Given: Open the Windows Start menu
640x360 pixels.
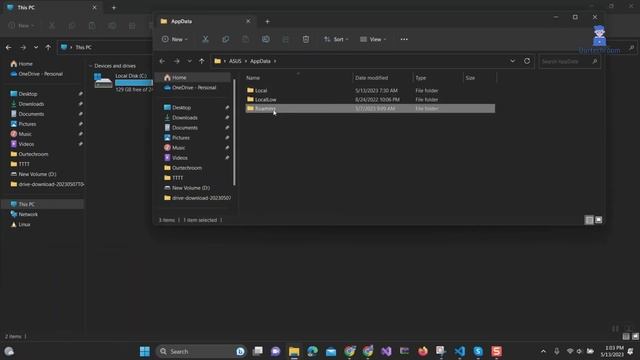Looking at the screenshot, I should (144, 351).
